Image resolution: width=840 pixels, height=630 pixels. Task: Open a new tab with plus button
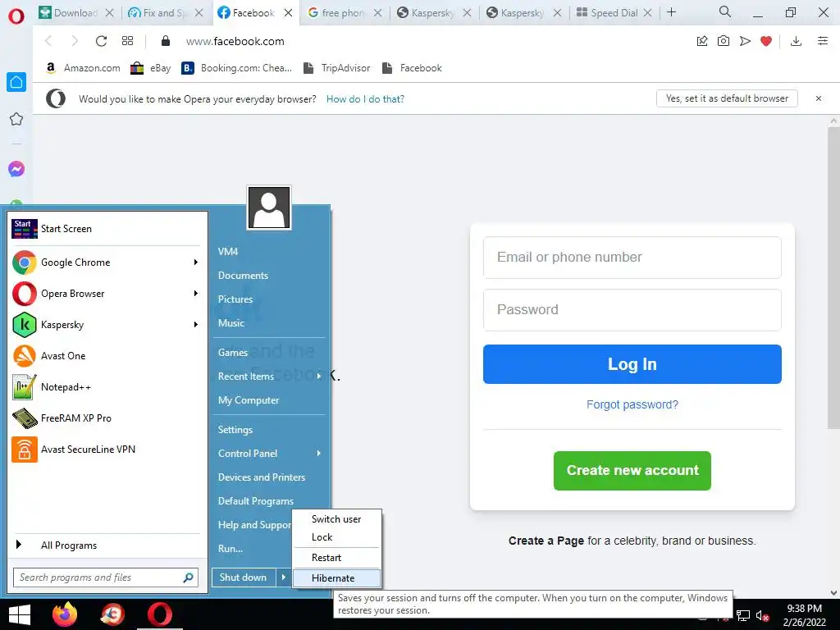pyautogui.click(x=671, y=11)
